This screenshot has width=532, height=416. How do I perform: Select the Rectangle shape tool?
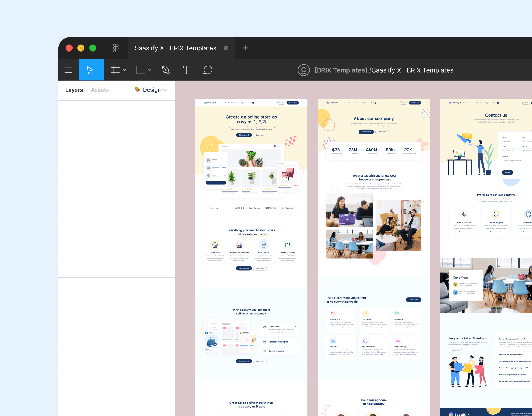click(x=140, y=70)
